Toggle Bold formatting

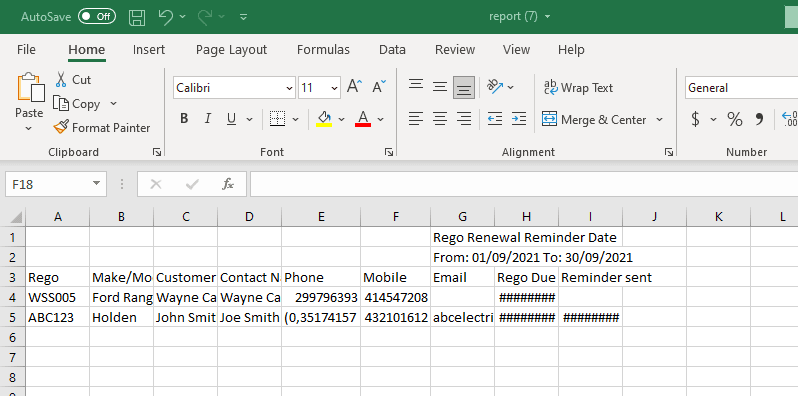click(184, 119)
